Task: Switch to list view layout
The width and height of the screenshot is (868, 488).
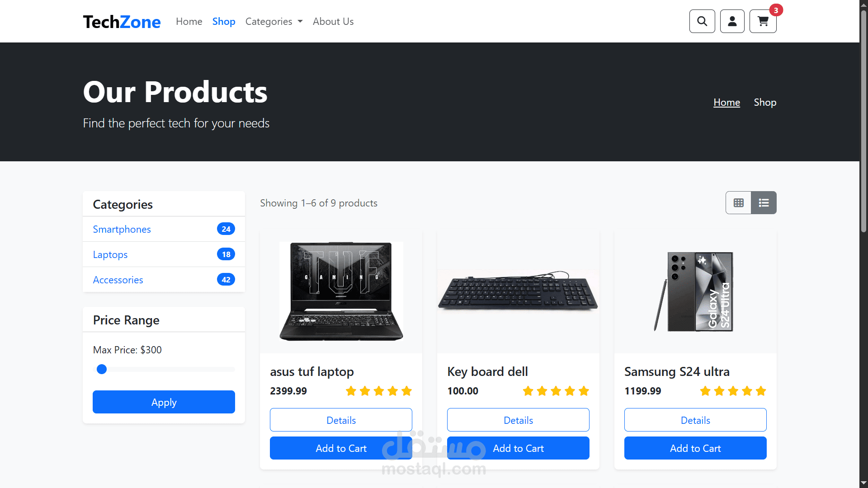Action: coord(764,203)
